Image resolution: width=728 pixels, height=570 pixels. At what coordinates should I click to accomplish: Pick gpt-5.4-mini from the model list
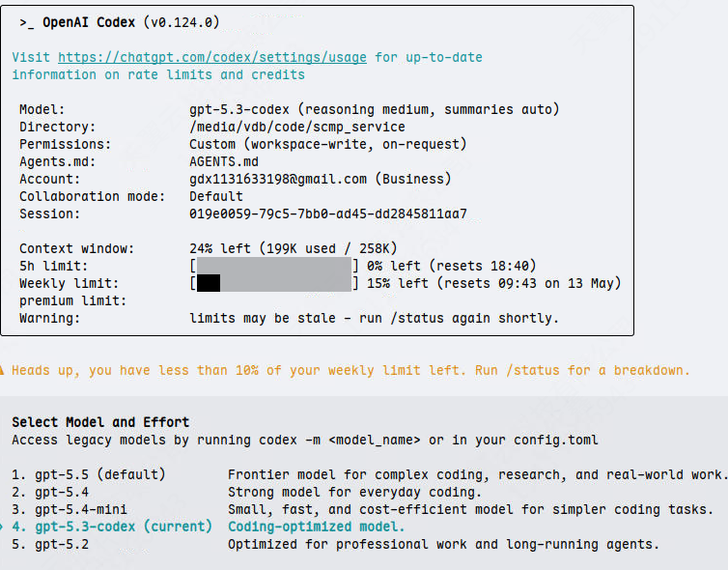point(362,509)
